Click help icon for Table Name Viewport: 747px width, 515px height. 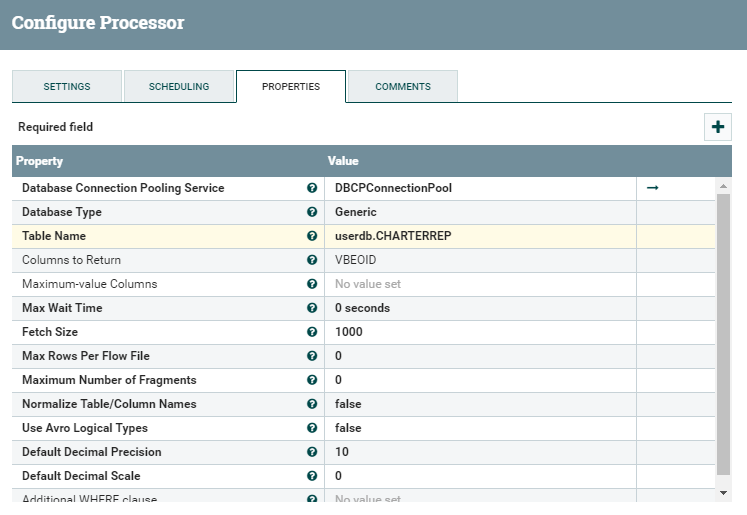point(312,236)
